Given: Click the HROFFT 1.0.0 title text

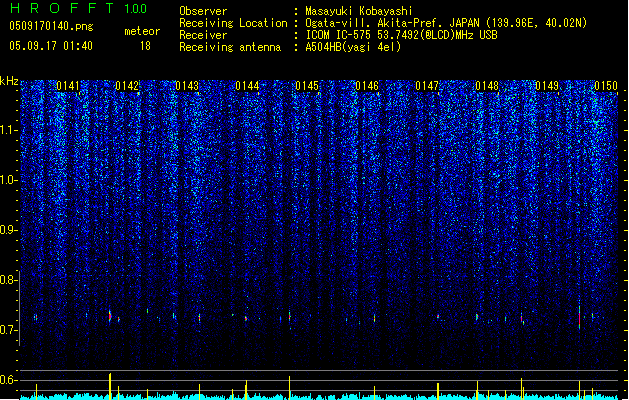Looking at the screenshot, I should tap(78, 8).
